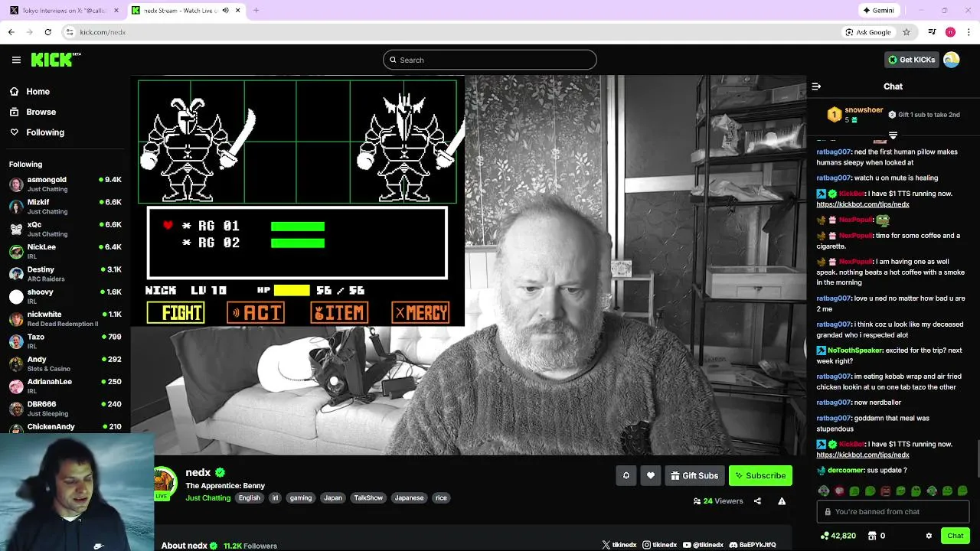
Task: Bookmark this page with star icon
Action: coord(906,32)
